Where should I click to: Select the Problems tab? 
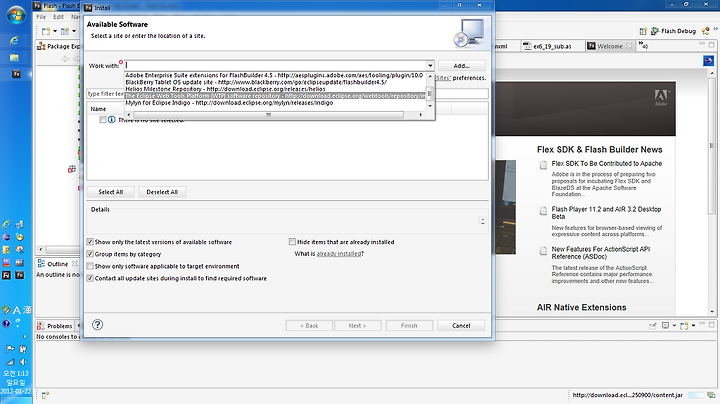[x=55, y=326]
